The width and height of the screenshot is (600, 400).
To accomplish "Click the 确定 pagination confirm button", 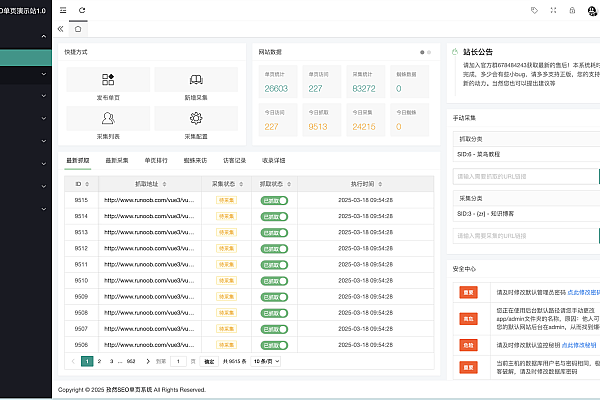I will (x=209, y=361).
